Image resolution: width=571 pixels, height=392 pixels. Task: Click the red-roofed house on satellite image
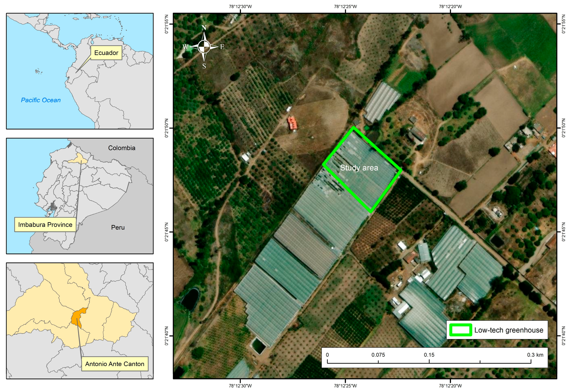292,123
